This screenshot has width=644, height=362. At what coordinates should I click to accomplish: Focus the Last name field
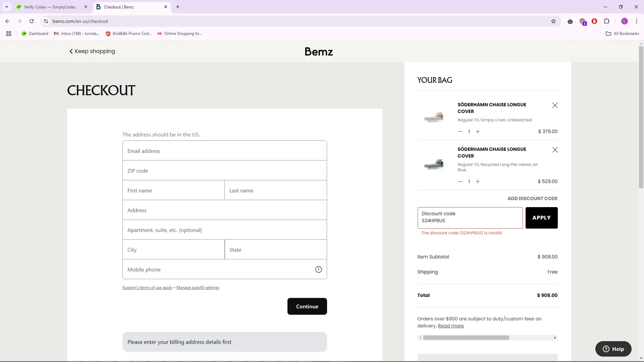click(276, 190)
